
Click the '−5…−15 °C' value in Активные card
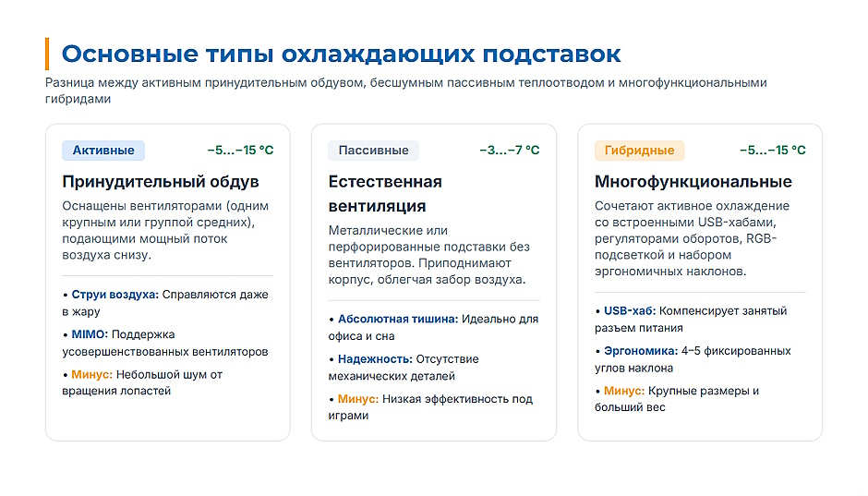(240, 151)
